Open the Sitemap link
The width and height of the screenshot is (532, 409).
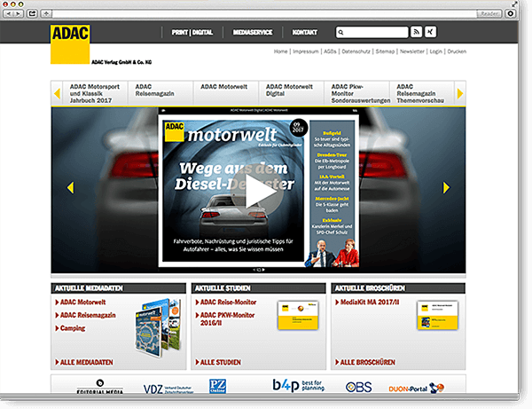point(385,51)
